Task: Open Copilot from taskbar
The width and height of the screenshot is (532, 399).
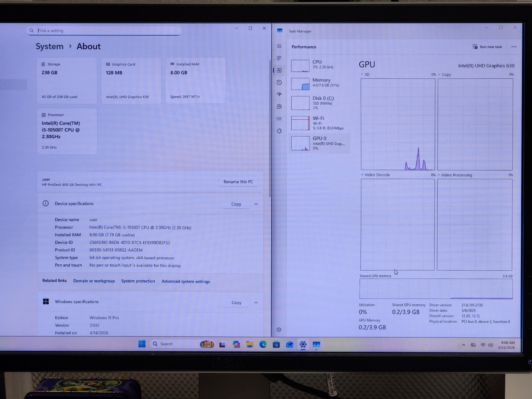Action: (236, 344)
